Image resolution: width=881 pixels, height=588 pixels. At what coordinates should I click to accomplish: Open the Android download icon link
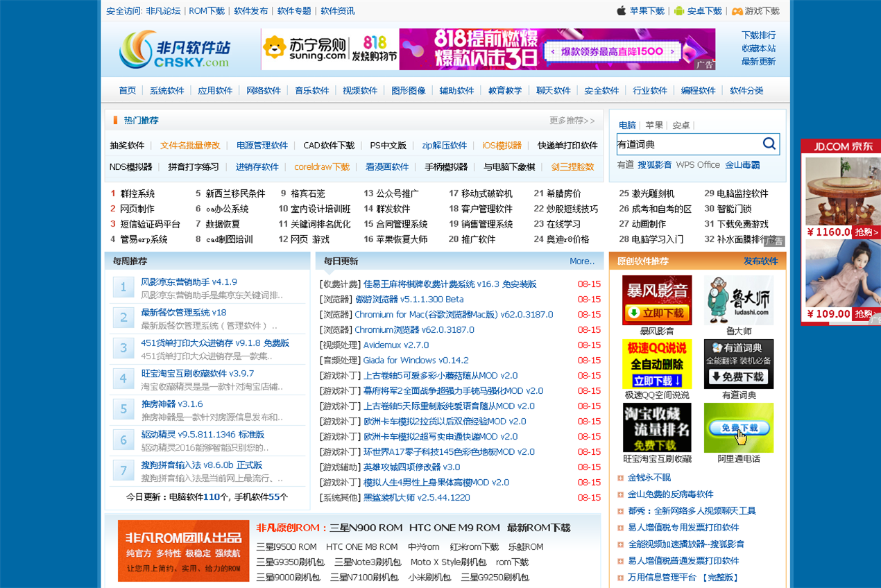(679, 10)
